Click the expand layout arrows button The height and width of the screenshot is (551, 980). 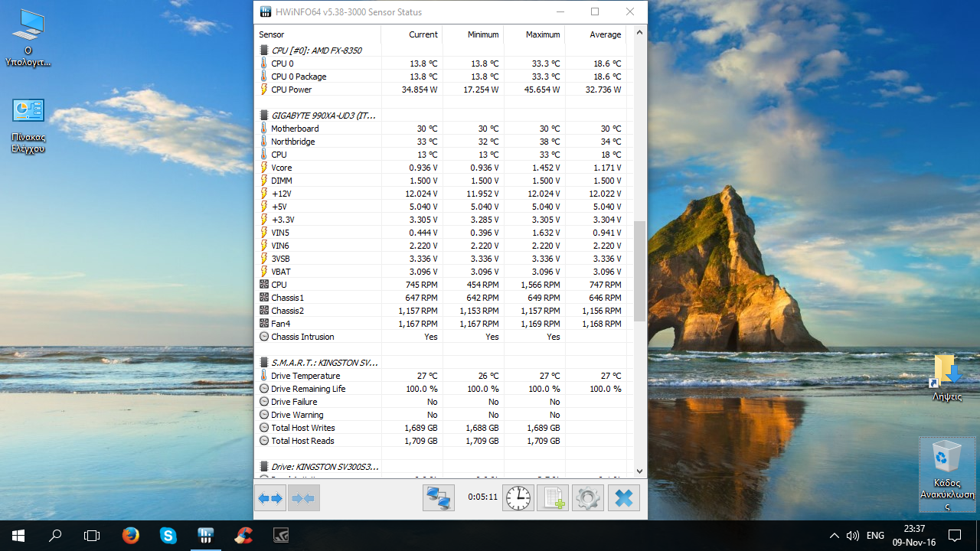point(270,498)
